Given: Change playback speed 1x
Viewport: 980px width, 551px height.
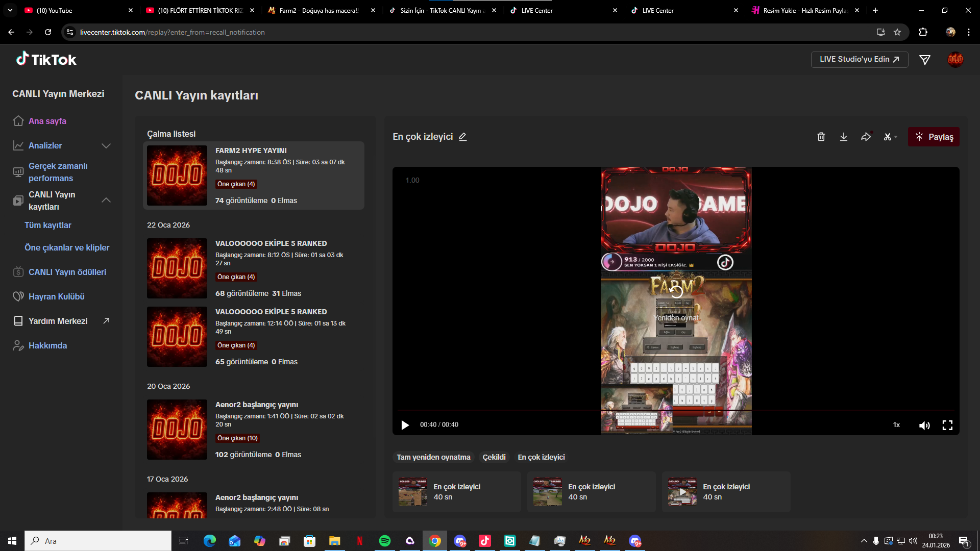Looking at the screenshot, I should 896,425.
